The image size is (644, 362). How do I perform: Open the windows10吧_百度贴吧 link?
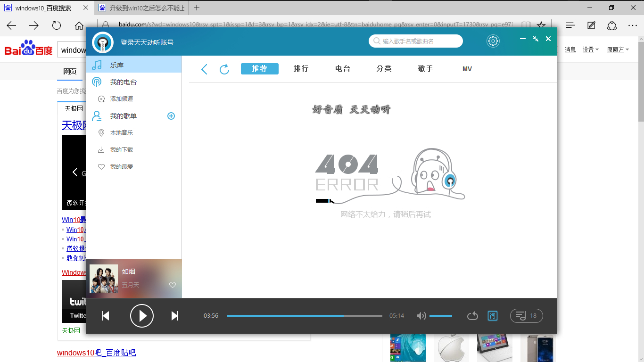(x=97, y=353)
